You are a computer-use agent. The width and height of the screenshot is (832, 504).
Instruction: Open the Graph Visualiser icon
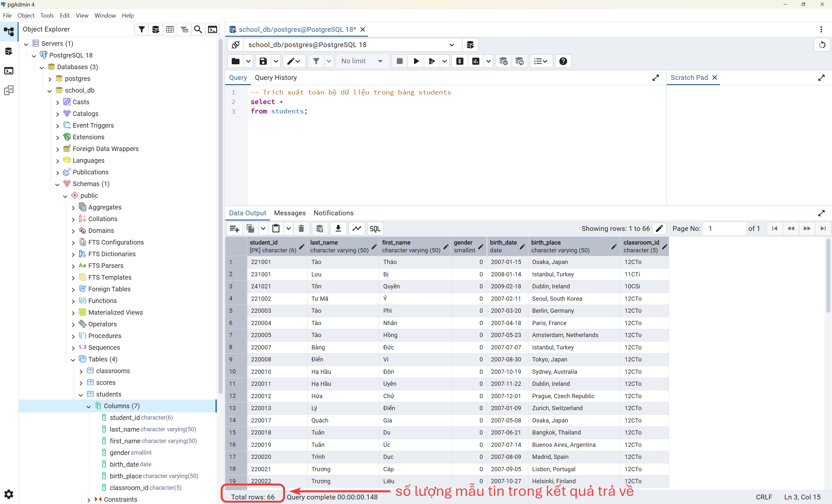tap(357, 229)
